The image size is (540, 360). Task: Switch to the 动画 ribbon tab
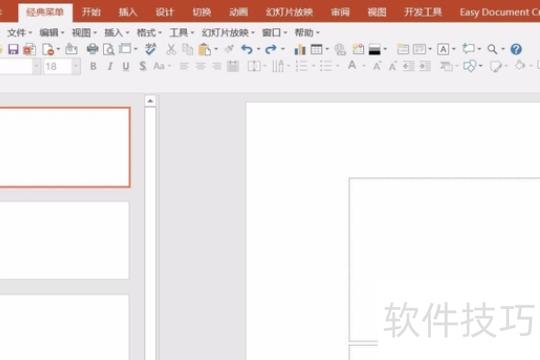(239, 12)
